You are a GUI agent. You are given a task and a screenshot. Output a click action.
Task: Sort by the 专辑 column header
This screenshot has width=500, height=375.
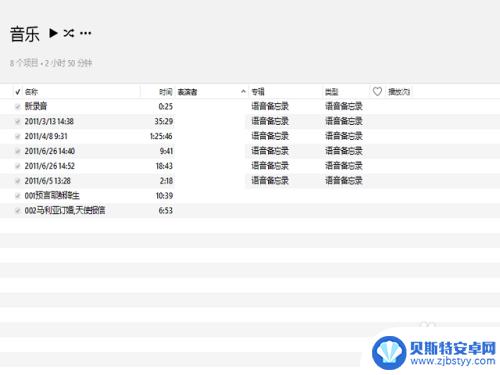coord(258,92)
